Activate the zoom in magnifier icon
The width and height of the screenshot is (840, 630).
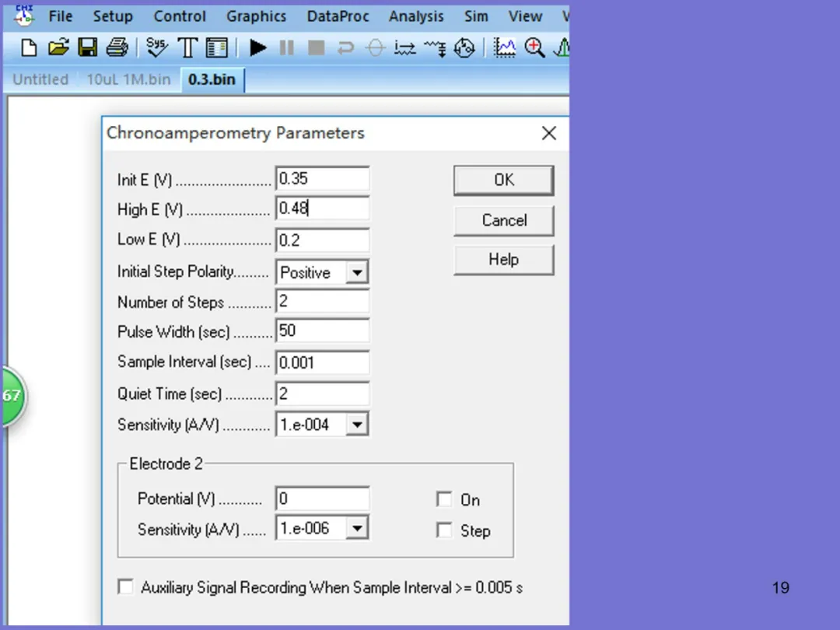coord(534,48)
